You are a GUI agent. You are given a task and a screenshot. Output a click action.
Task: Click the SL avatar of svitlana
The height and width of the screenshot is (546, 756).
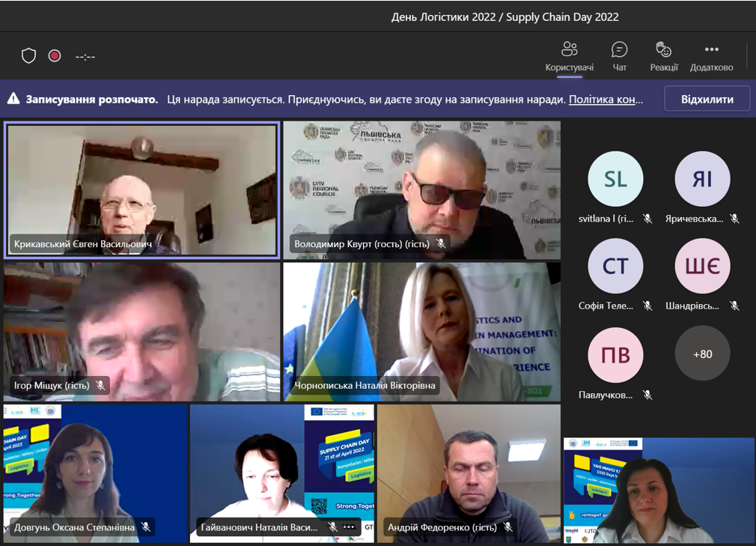[x=615, y=179]
